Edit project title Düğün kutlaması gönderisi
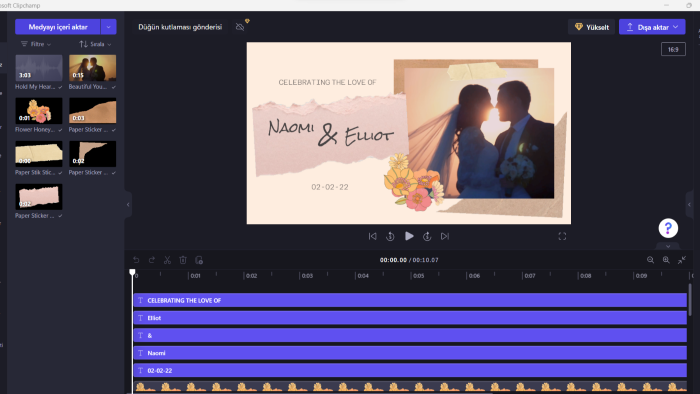 click(180, 27)
